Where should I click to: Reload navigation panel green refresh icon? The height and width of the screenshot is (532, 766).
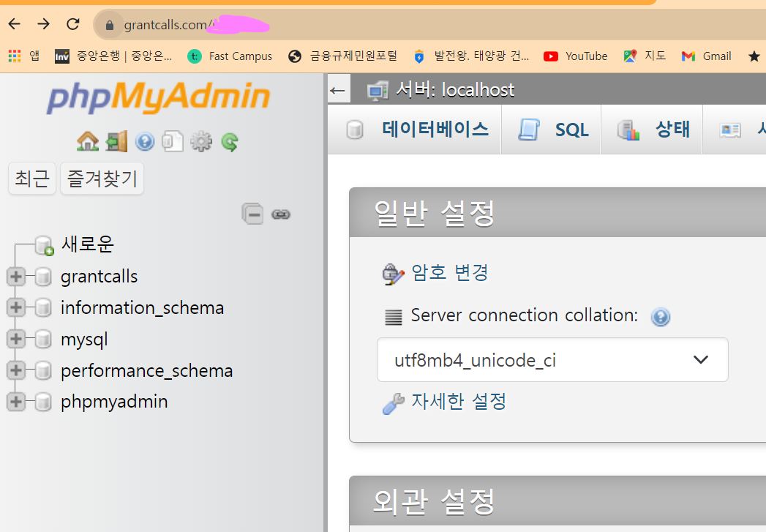pos(230,142)
